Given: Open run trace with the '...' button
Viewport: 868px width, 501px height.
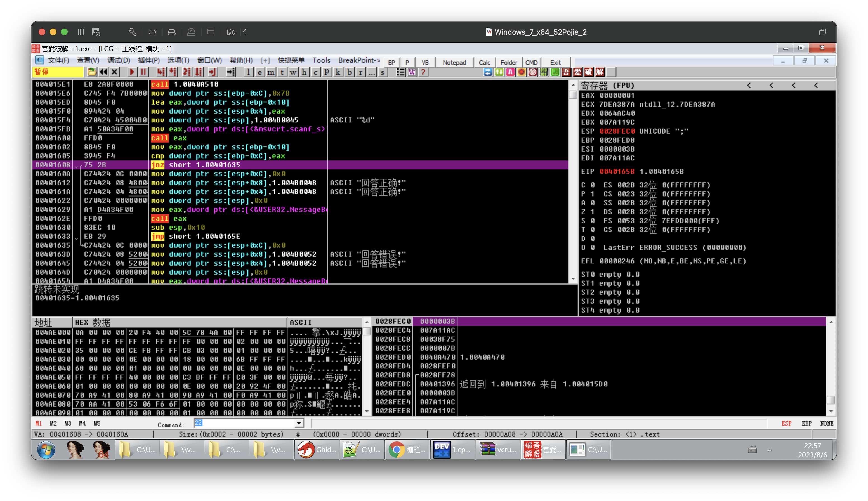Looking at the screenshot, I should click(371, 72).
